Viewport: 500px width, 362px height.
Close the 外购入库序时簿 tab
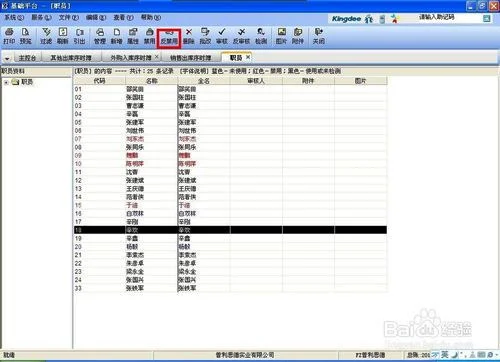point(157,57)
